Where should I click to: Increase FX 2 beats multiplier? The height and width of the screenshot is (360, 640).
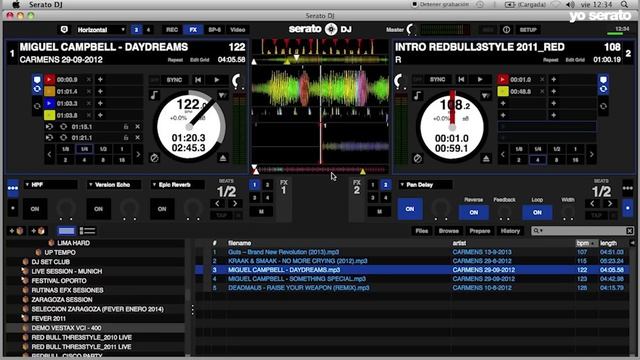coord(610,203)
